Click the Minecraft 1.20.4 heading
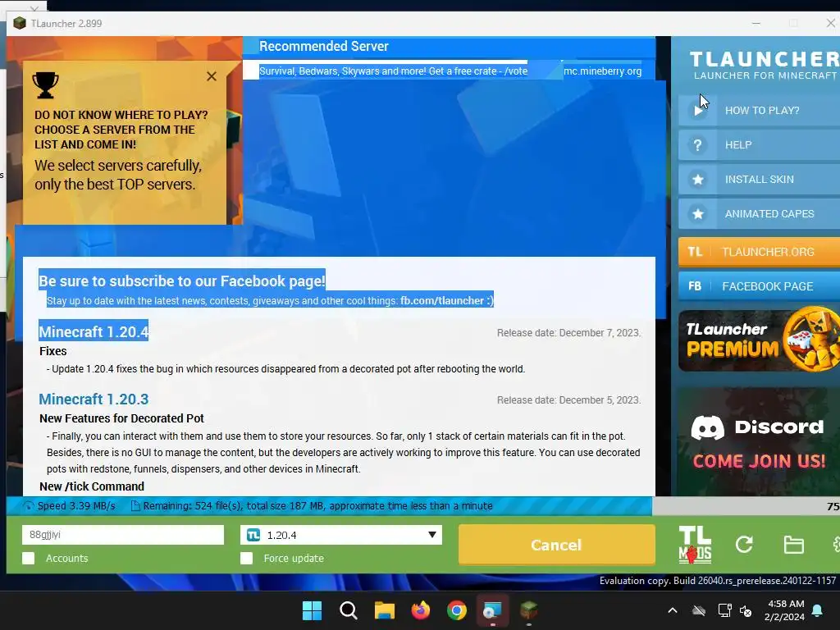Screen dimensions: 840x630 (94, 331)
